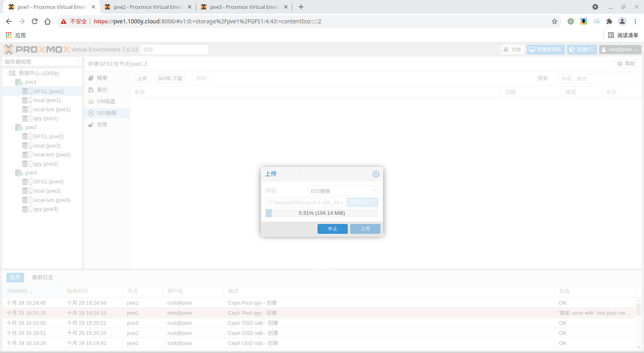Collapse the pve2 node tree
The image size is (644, 353).
point(12,127)
